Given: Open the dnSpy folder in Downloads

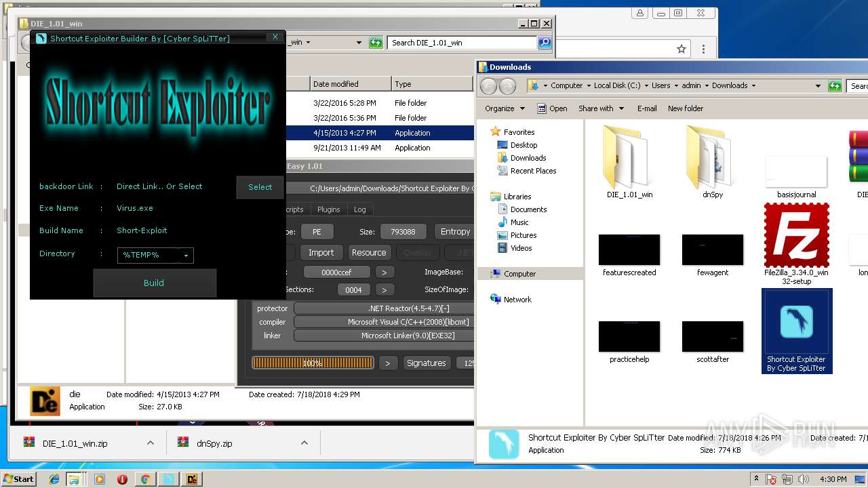Looking at the screenshot, I should coord(713,161).
